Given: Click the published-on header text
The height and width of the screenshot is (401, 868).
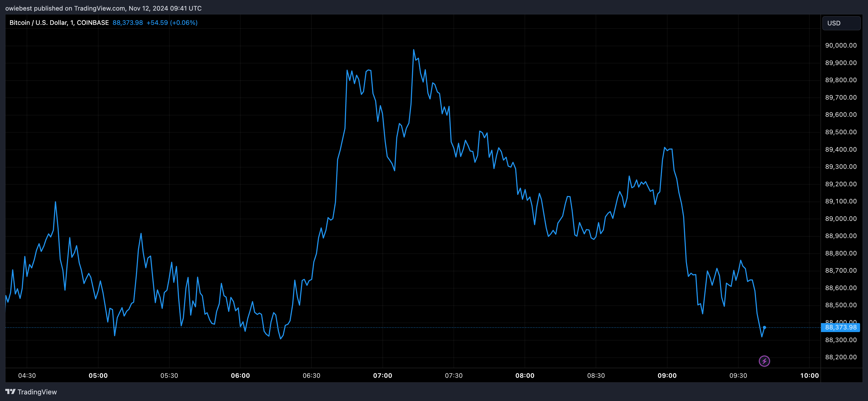Looking at the screenshot, I should pyautogui.click(x=104, y=8).
